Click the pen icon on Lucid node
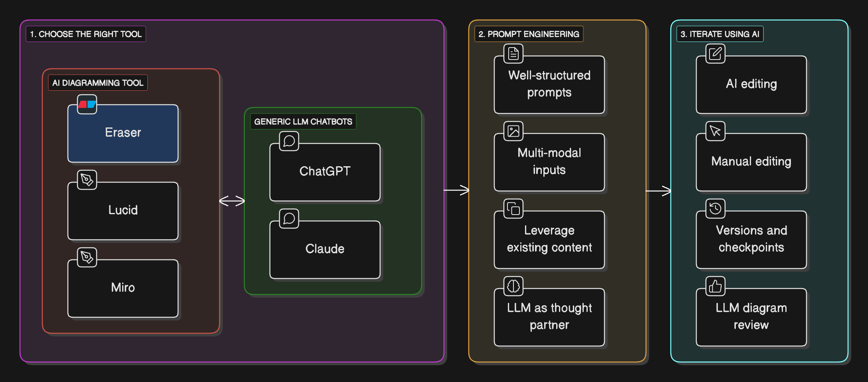Screen dimensions: 868x382 (87, 180)
